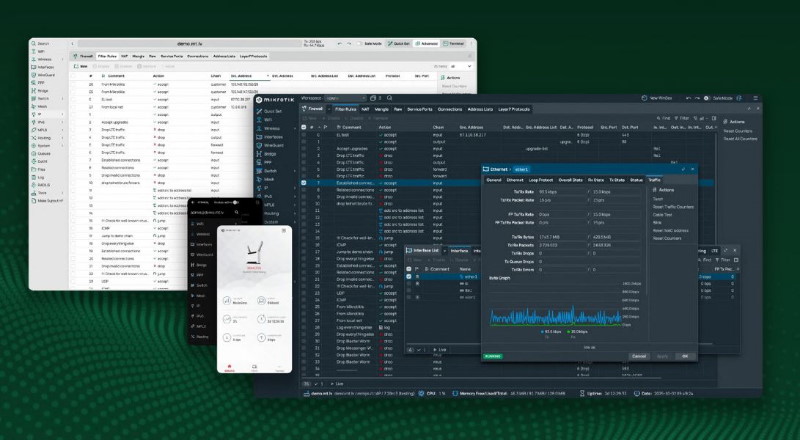Expand Wireless submenu arrow in light sidebar

click(63, 60)
